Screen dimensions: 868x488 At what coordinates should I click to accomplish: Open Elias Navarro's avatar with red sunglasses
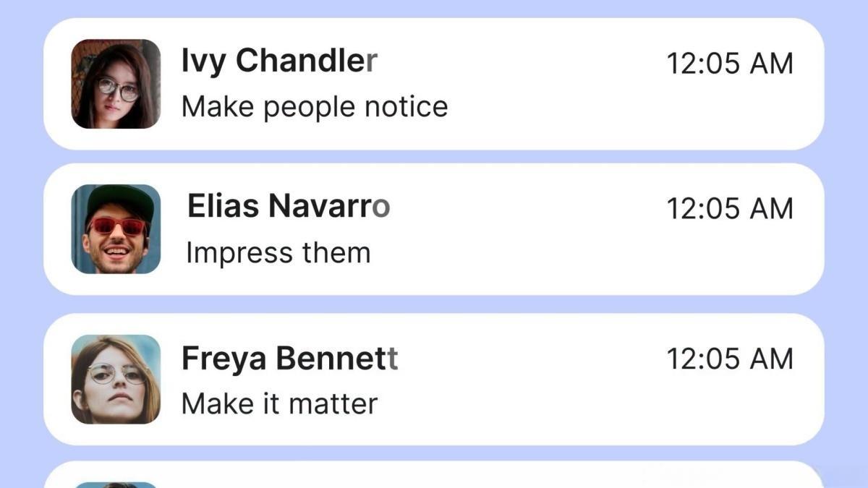click(116, 229)
